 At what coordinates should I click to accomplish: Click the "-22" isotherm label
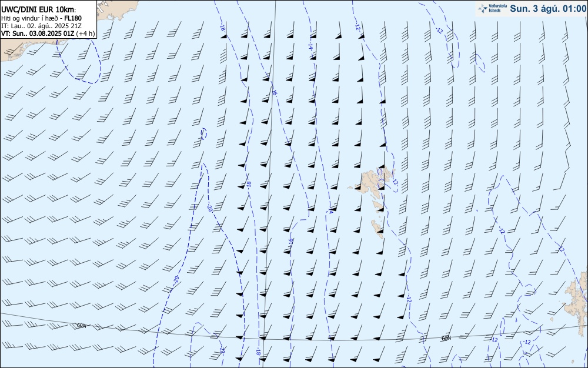[222, 350]
